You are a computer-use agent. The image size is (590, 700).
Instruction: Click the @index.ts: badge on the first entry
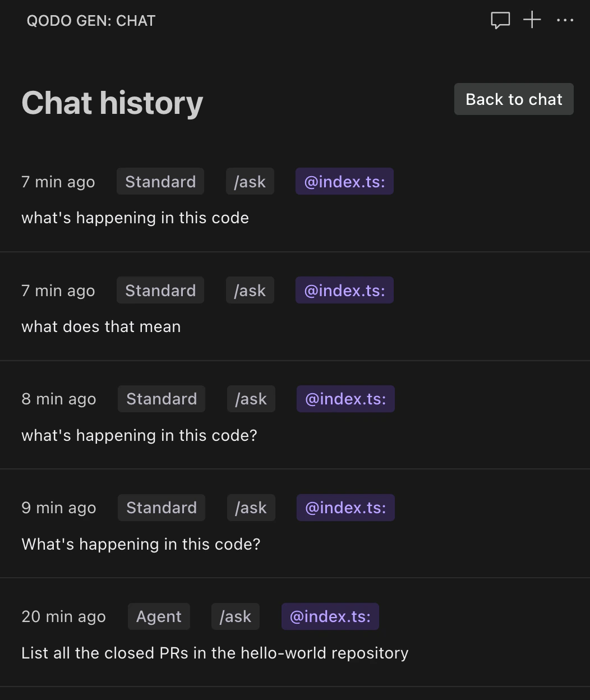(344, 181)
